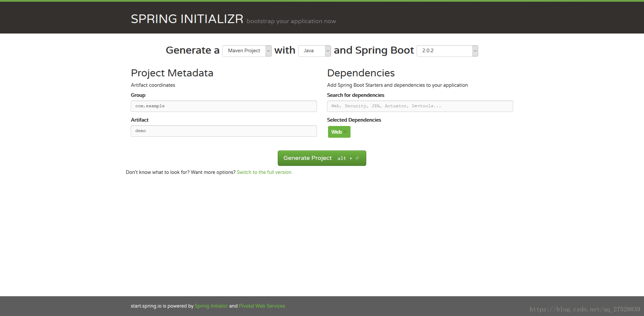Image resolution: width=644 pixels, height=316 pixels.
Task: Focus the Group input field with com.example
Action: [x=224, y=106]
